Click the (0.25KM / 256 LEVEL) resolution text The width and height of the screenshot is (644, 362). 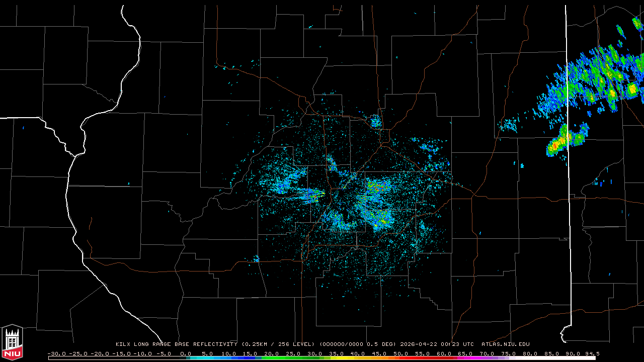(278, 344)
